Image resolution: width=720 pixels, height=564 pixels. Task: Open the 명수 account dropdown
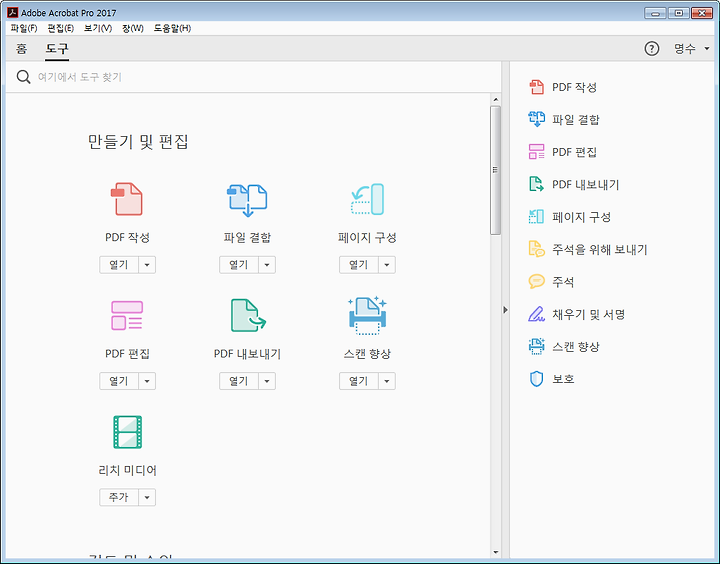tap(692, 48)
